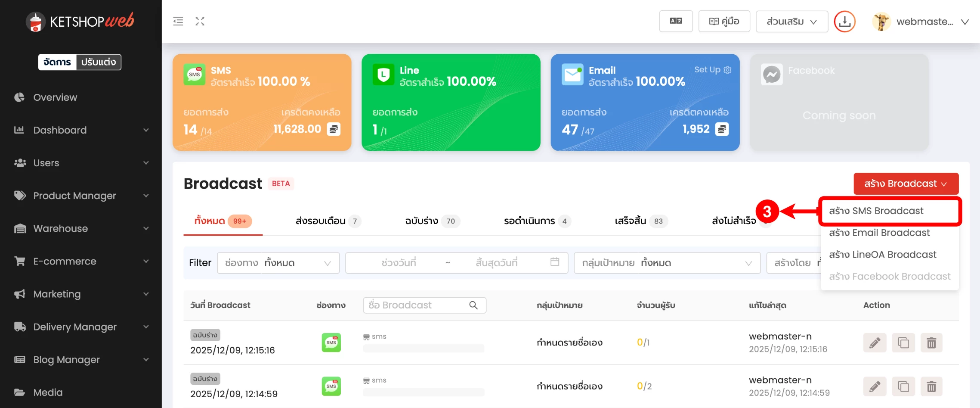980x408 pixels.
Task: Click the สร้าง Broadcast red button
Action: tap(906, 184)
